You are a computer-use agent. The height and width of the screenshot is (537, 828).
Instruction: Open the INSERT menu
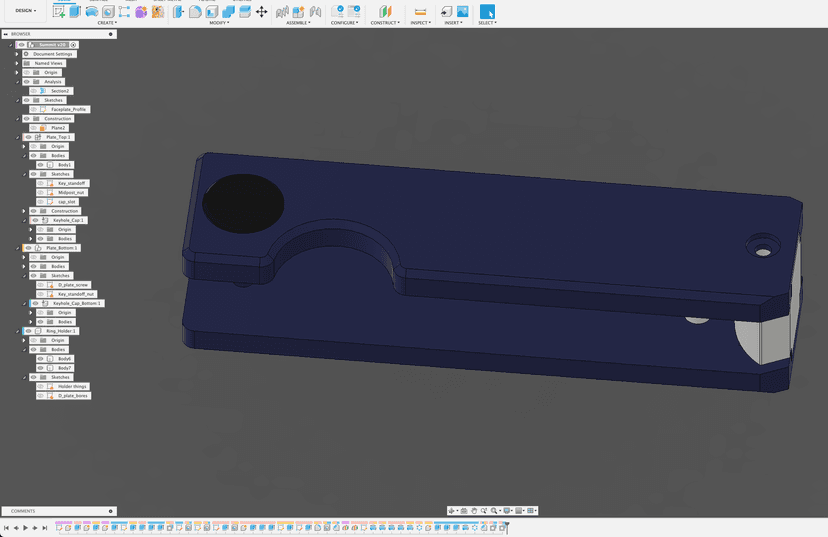pyautogui.click(x=454, y=23)
